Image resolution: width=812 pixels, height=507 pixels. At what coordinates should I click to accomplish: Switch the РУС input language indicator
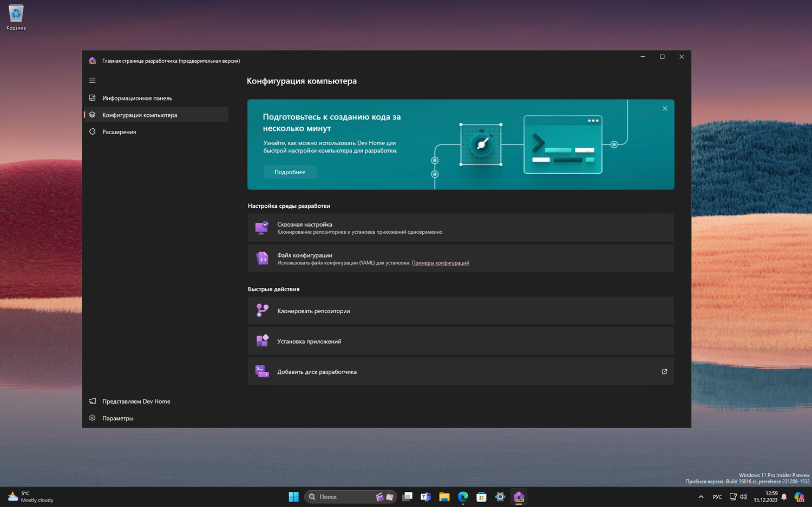click(x=717, y=497)
